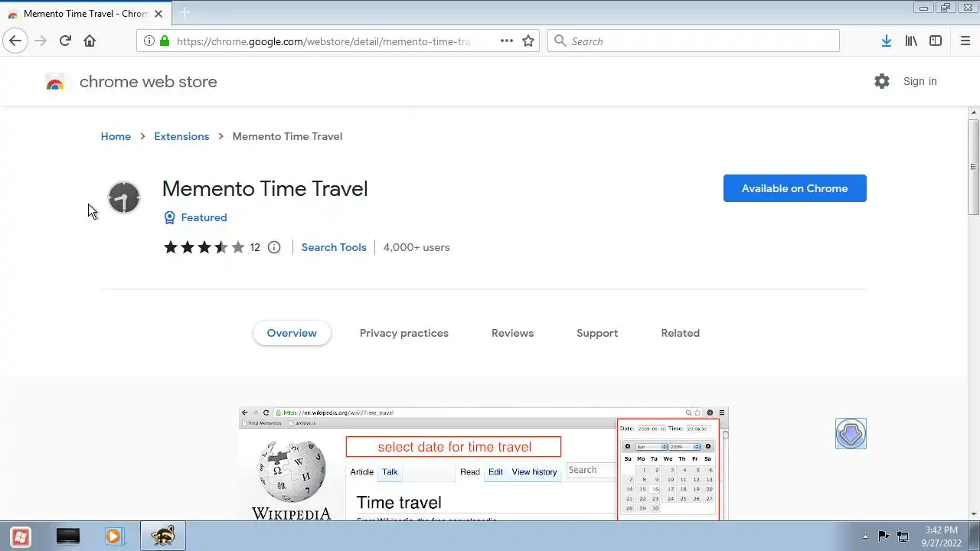Open the black terminal taskbar icon
Viewport: 980px width, 551px height.
click(68, 536)
